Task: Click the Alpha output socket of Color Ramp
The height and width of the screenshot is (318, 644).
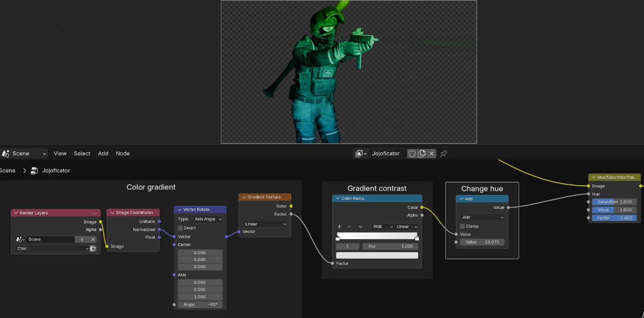Action: coord(422,216)
